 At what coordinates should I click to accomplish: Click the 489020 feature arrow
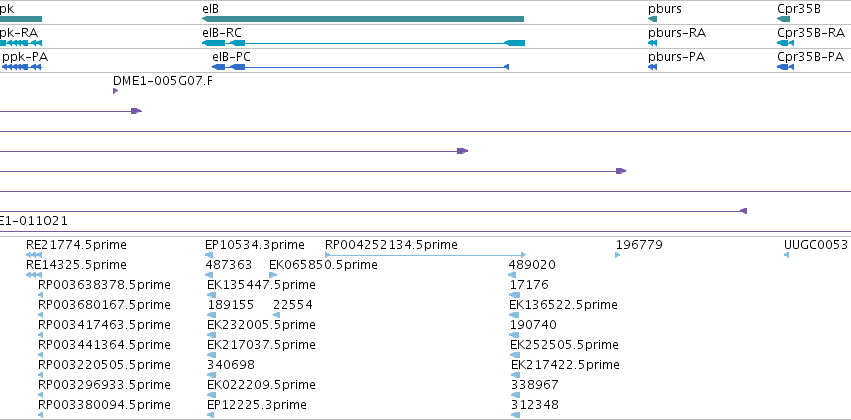pyautogui.click(x=512, y=275)
